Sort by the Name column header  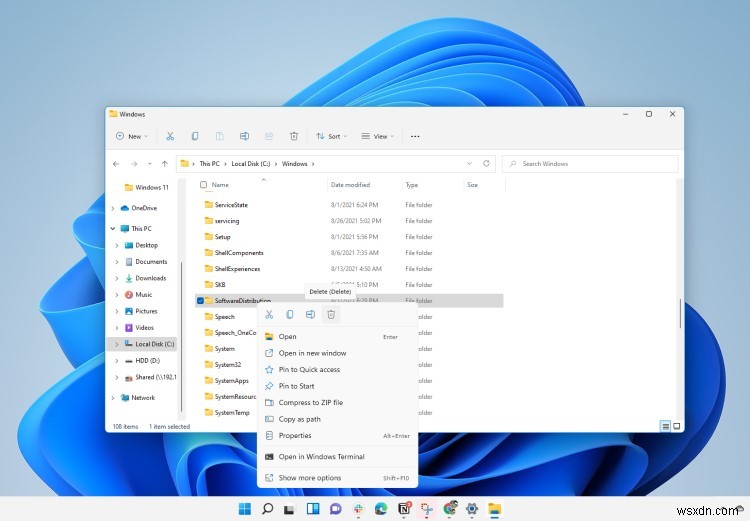tap(221, 185)
